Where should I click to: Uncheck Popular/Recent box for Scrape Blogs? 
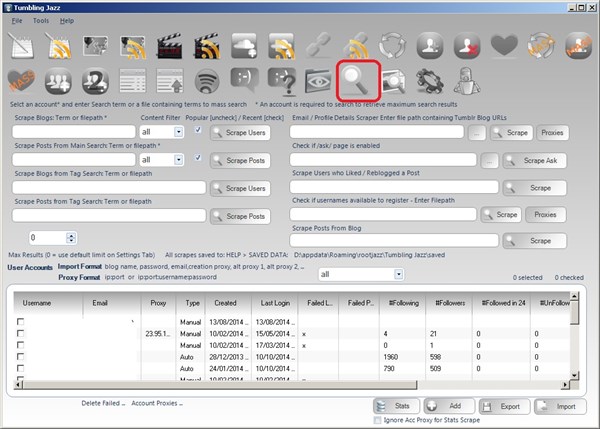[198, 130]
